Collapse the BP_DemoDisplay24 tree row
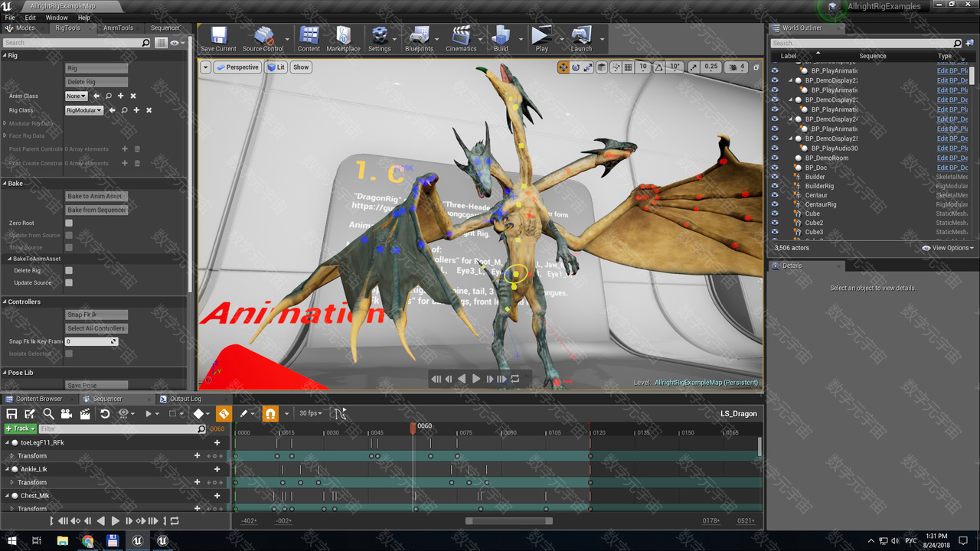980x551 pixels. coord(791,119)
